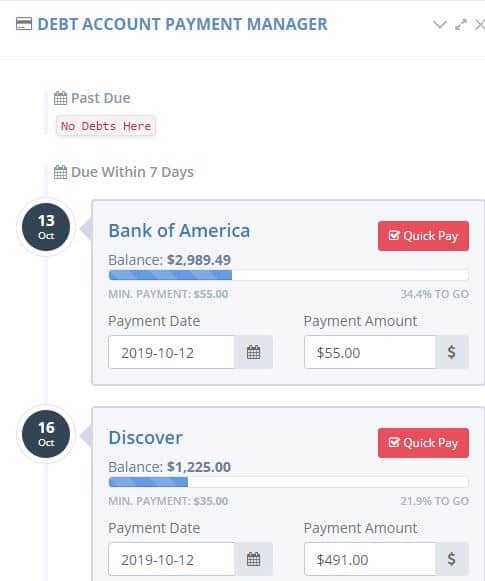Click the calendar icon beside Due Within 7 Days

pos(60,172)
